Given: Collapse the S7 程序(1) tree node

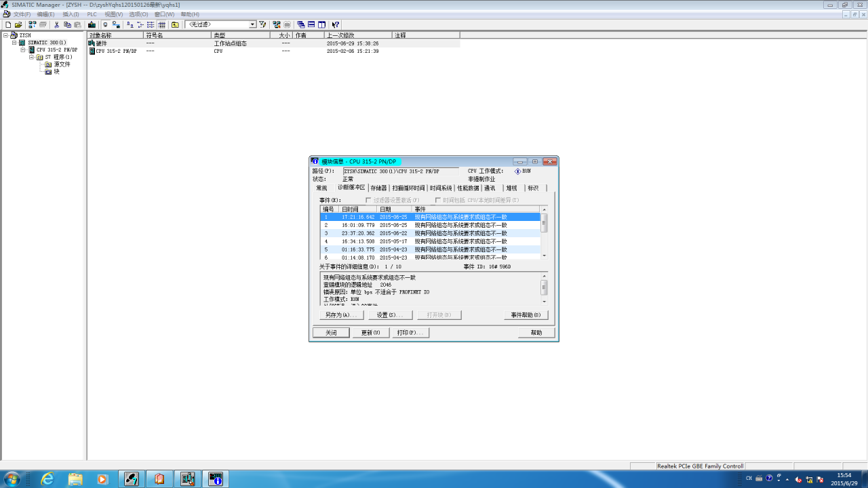Looking at the screenshot, I should tap(32, 58).
